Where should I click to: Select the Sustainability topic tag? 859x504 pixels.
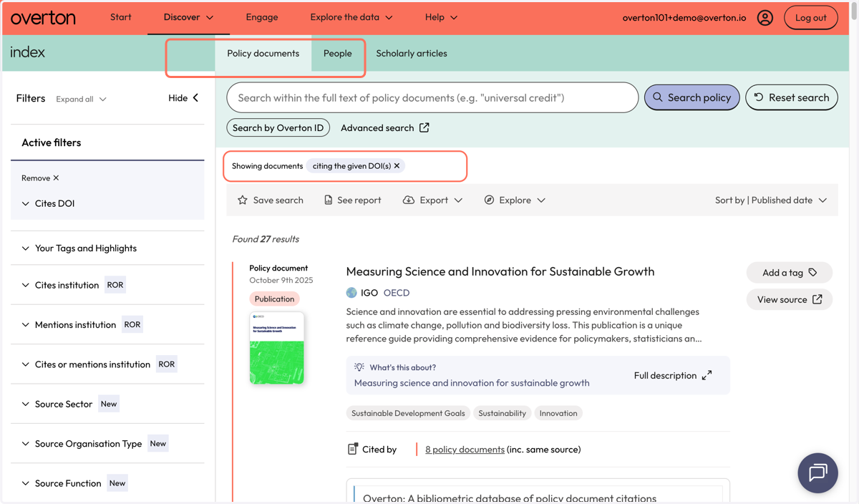pos(502,413)
